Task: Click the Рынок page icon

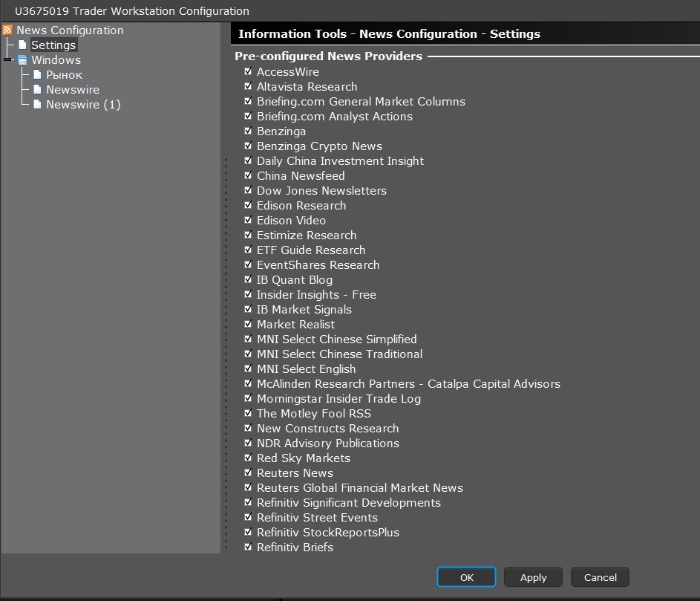Action: (38, 74)
